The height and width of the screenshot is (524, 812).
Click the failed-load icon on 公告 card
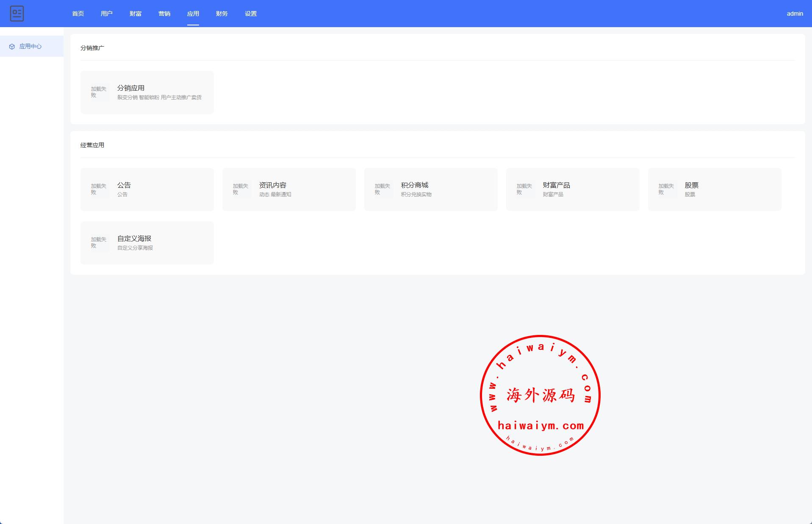coord(99,190)
